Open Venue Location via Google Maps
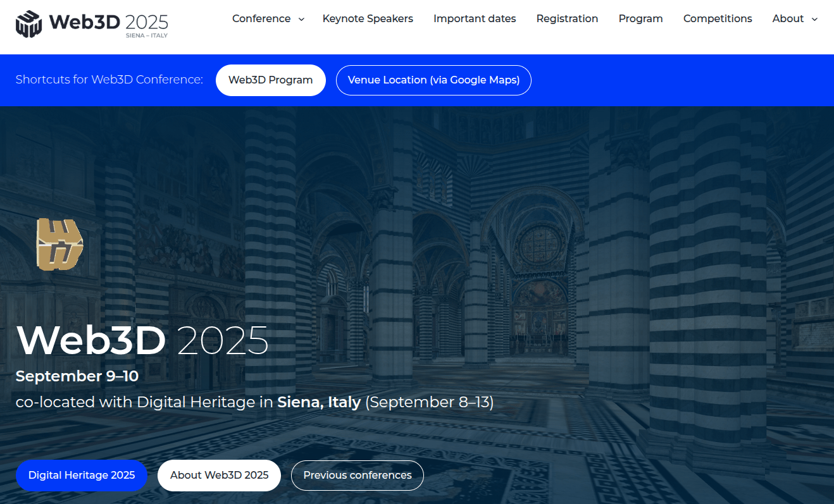Screen dimensions: 834x504 click(x=433, y=80)
